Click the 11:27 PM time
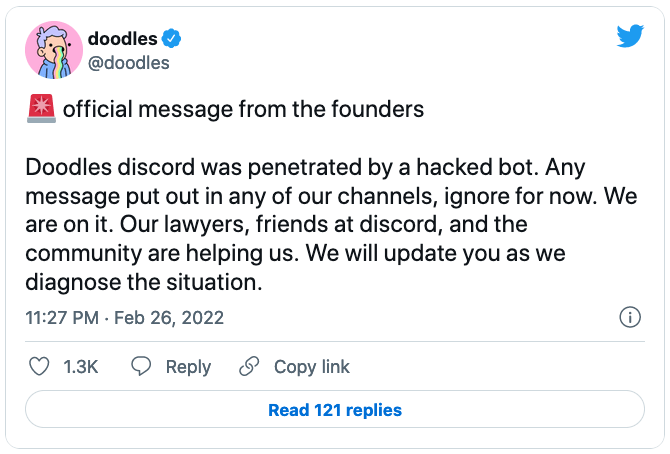Image resolution: width=670 pixels, height=454 pixels. 62,318
